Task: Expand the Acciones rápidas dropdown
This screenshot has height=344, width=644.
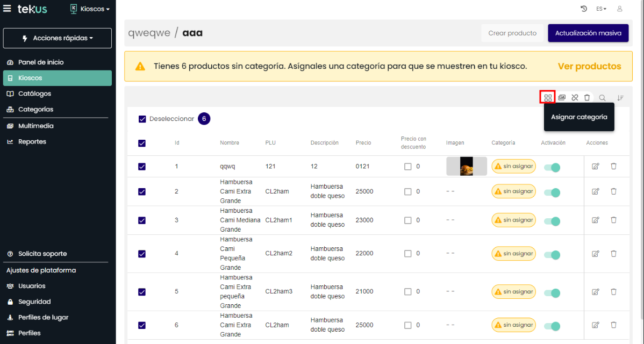Action: [58, 38]
